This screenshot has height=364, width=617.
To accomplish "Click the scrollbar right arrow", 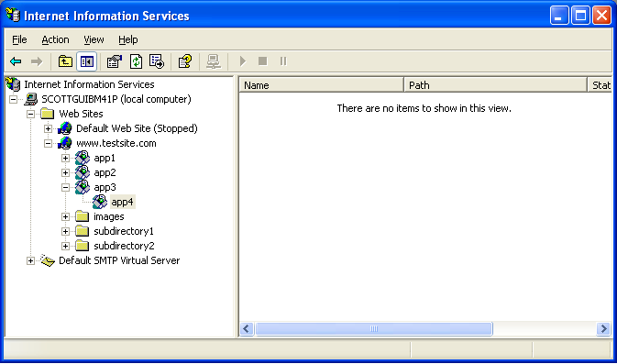I will pyautogui.click(x=603, y=328).
